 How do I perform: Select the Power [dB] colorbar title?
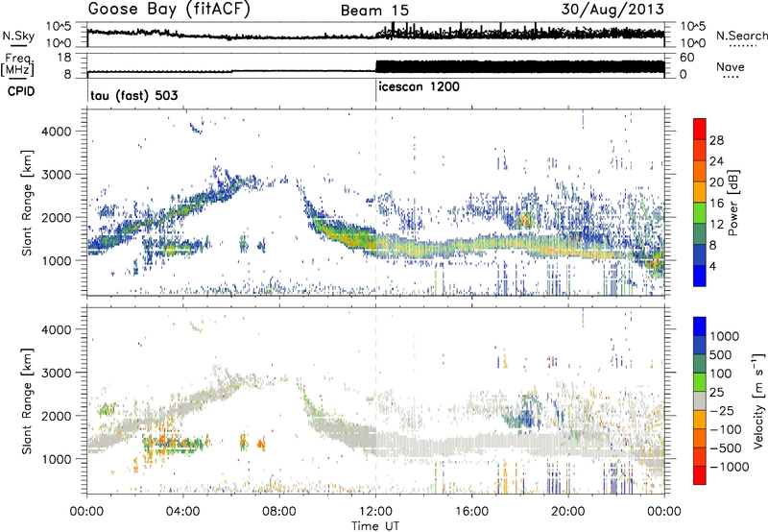tap(732, 203)
